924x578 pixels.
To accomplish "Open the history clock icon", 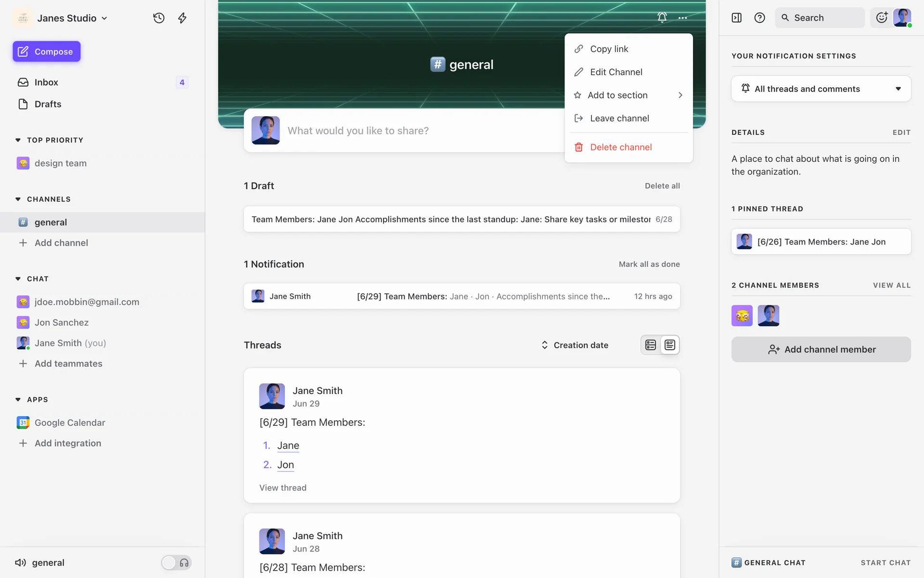I will click(159, 18).
